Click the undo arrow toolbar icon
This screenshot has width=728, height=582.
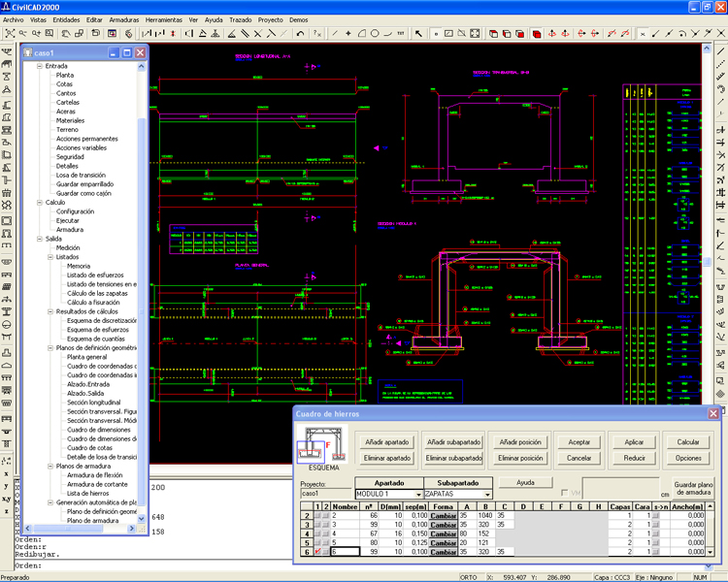[301, 33]
